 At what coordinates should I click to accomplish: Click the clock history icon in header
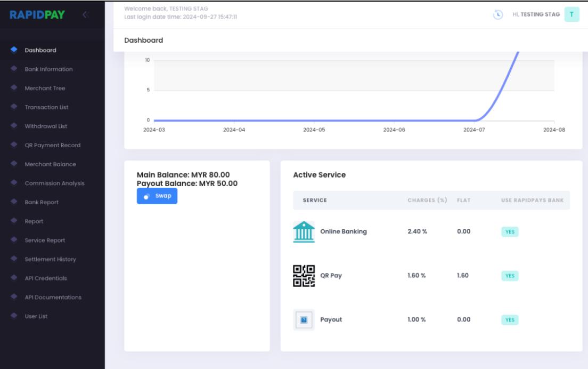498,14
